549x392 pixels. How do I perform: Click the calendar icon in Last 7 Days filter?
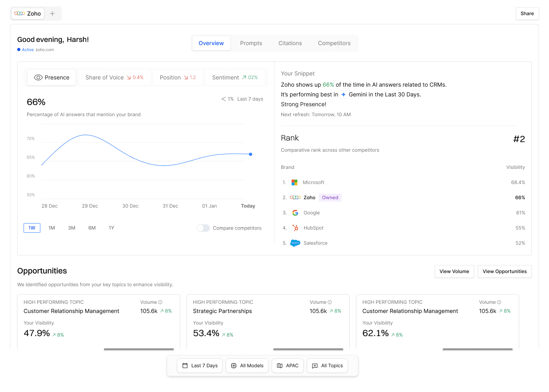(185, 366)
